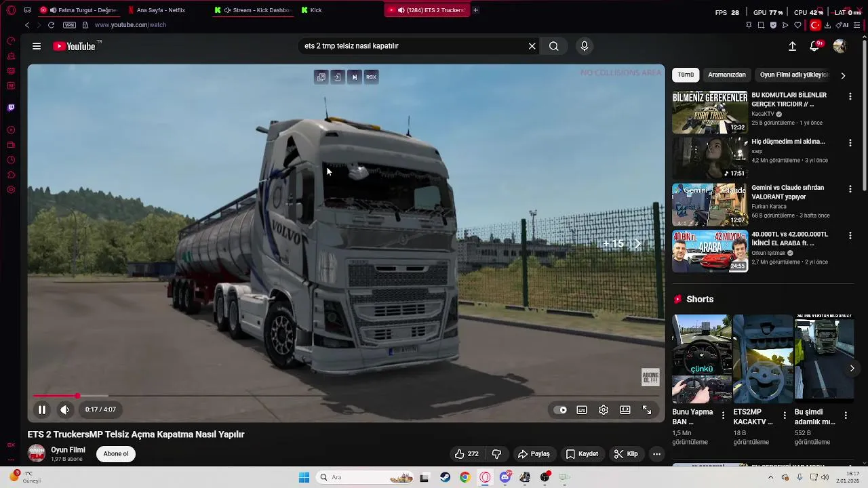Like the video with 272 likes

tap(467, 454)
